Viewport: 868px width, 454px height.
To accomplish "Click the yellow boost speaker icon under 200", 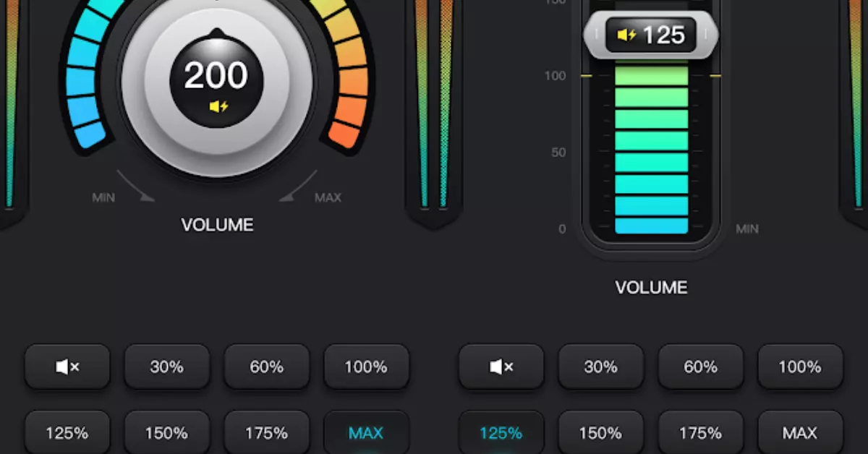I will point(218,107).
